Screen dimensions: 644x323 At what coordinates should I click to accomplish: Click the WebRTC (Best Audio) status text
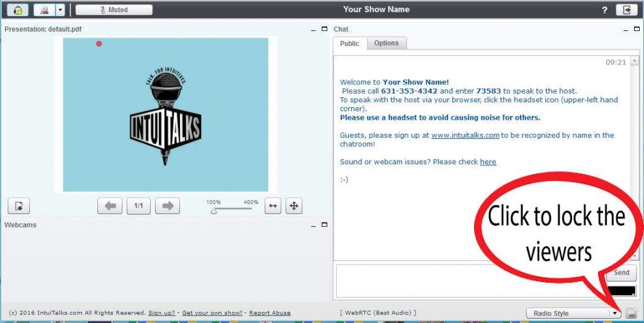[x=378, y=312]
